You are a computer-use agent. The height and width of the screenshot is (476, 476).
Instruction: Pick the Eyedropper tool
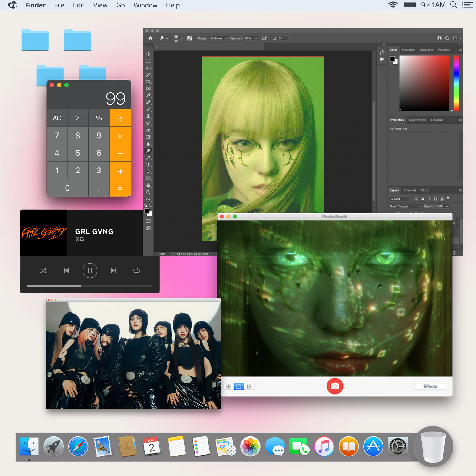click(148, 95)
